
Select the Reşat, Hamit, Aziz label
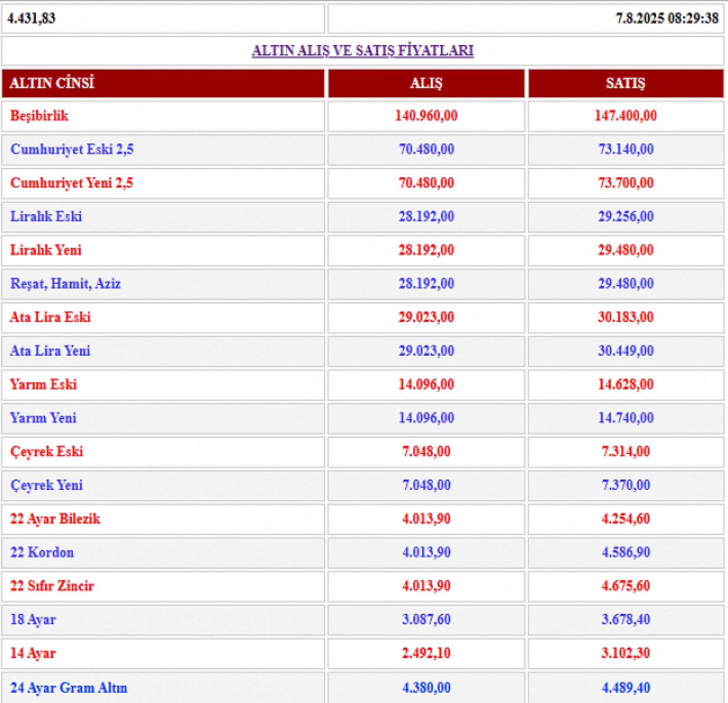(x=65, y=284)
